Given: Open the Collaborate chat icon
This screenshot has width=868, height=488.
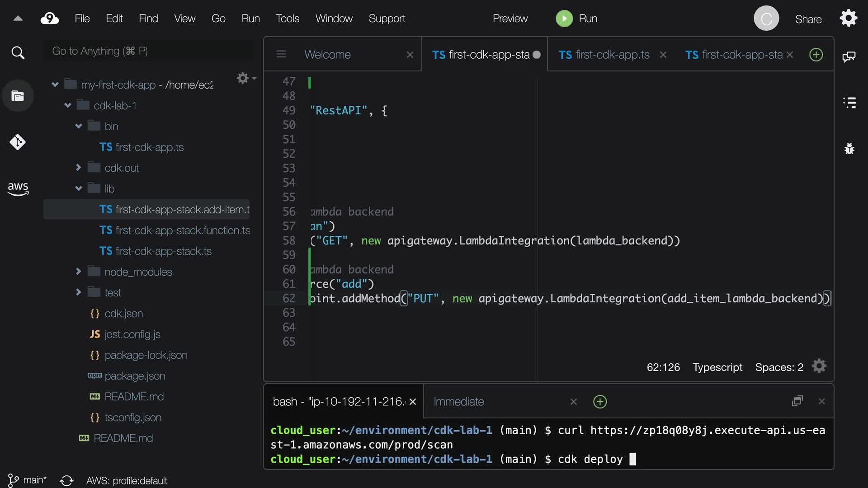Looking at the screenshot, I should [x=849, y=56].
